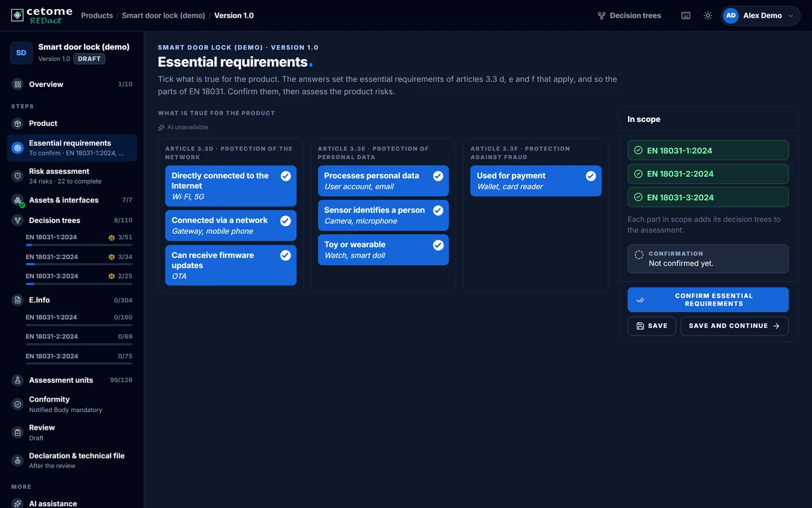Click the E.Info document icon
The width and height of the screenshot is (812, 508).
[x=17, y=300]
